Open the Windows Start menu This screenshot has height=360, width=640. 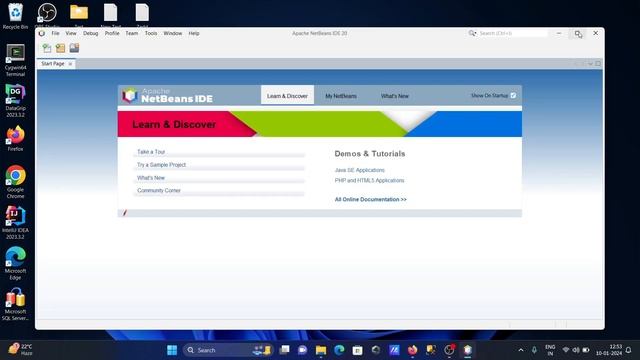point(172,350)
